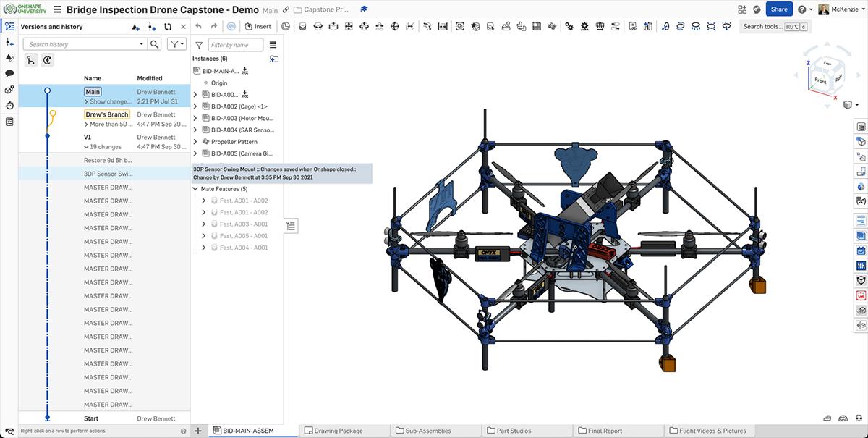
Task: Open the Final Report tab
Action: pos(605,430)
